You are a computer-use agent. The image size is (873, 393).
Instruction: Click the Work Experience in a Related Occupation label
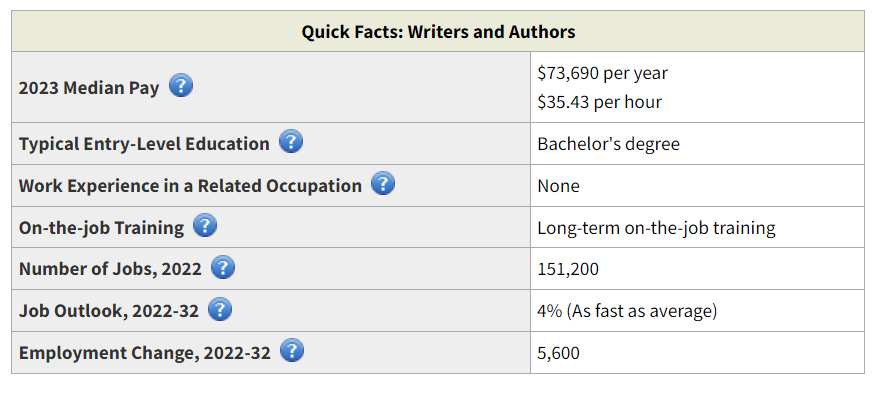190,186
